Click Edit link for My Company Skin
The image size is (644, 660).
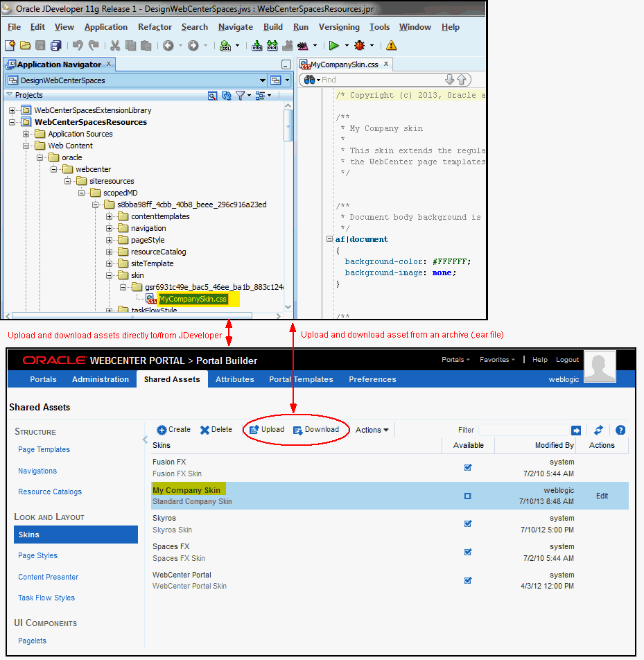602,496
